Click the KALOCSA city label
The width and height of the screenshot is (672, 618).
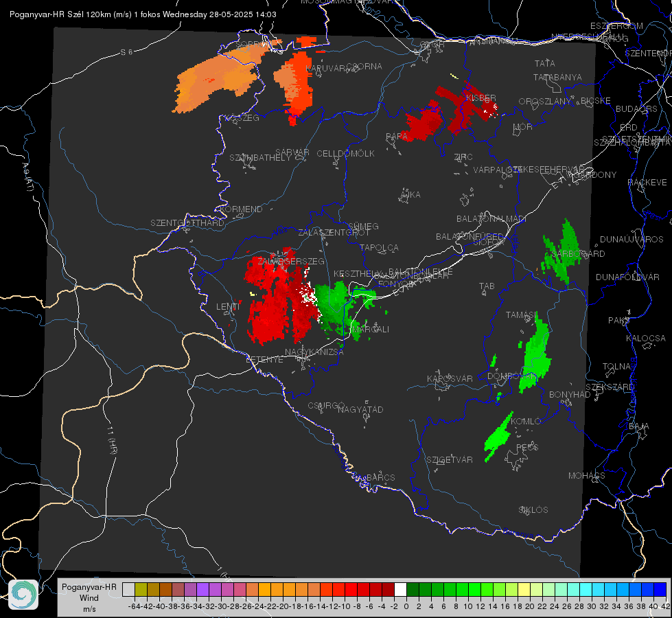click(x=646, y=339)
